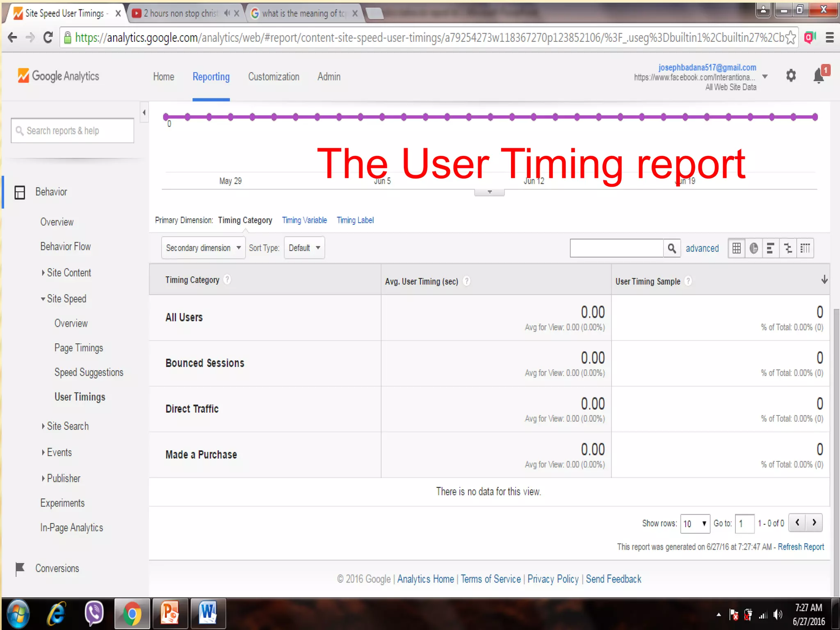Open the Admin tab
Image resolution: width=840 pixels, height=630 pixels.
tap(329, 77)
